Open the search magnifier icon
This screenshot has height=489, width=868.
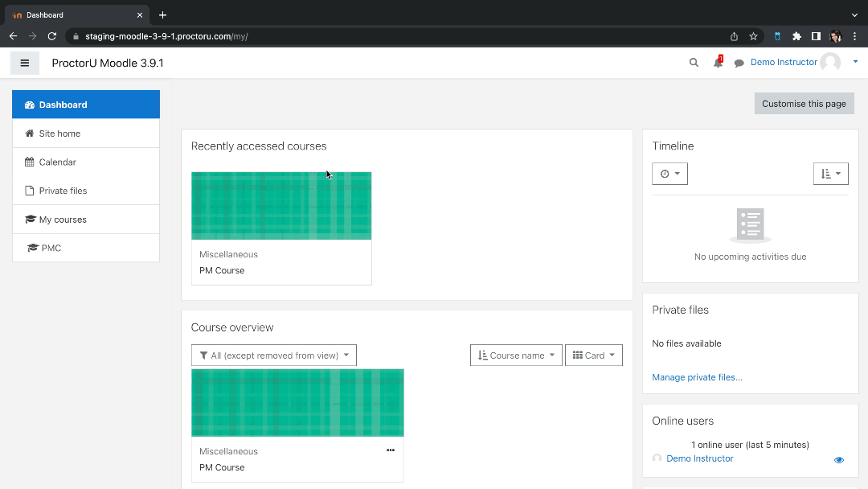click(x=694, y=63)
